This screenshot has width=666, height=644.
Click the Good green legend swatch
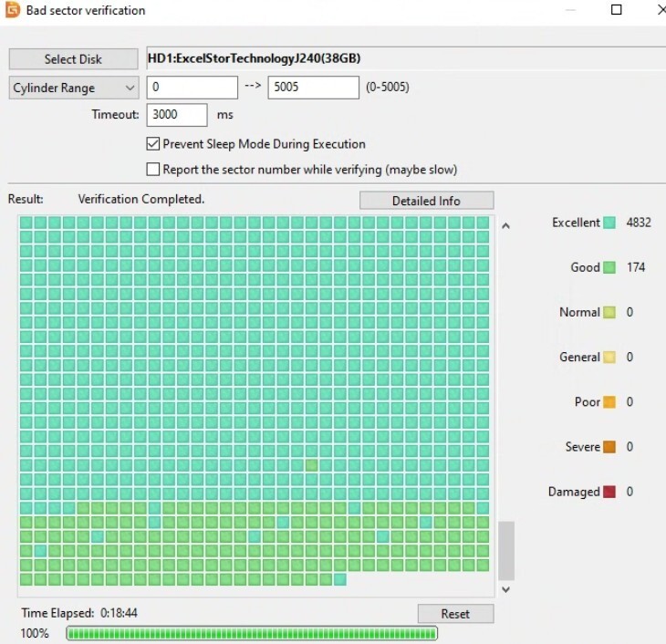[x=609, y=267]
